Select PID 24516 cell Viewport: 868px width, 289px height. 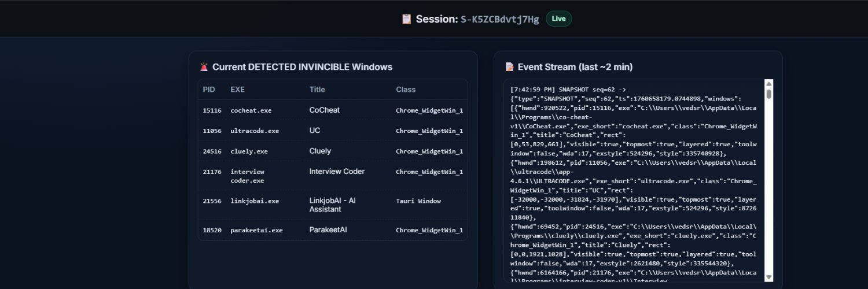coord(212,151)
